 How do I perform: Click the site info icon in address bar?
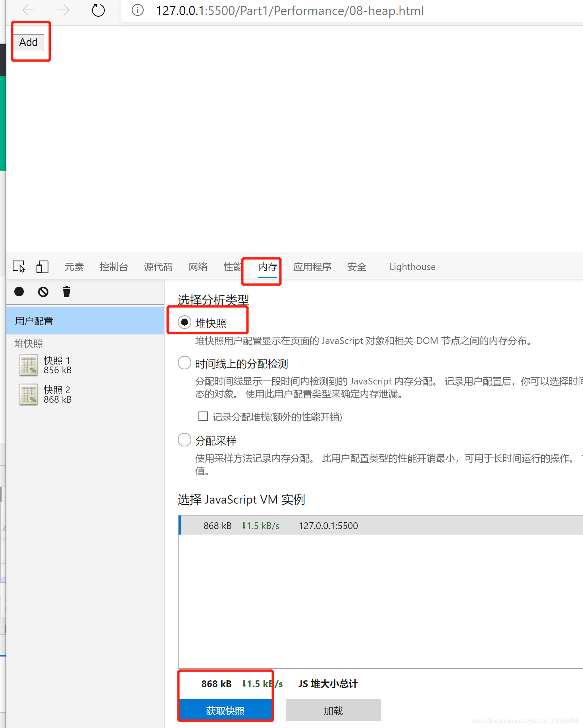[138, 10]
